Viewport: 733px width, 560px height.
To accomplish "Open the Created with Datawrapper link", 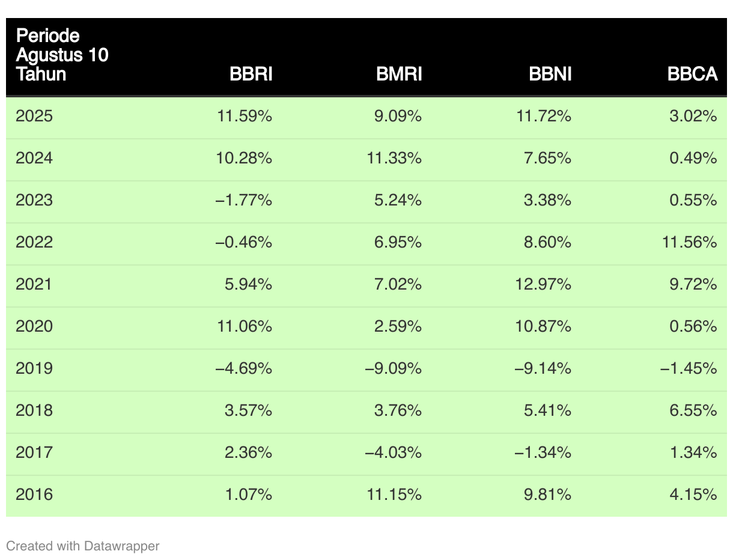I will click(x=83, y=546).
